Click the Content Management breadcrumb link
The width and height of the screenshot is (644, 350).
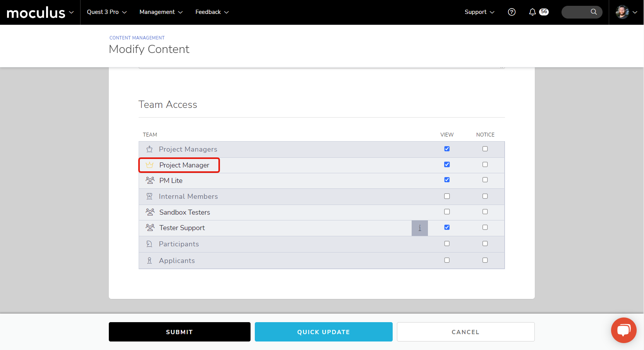click(x=137, y=38)
